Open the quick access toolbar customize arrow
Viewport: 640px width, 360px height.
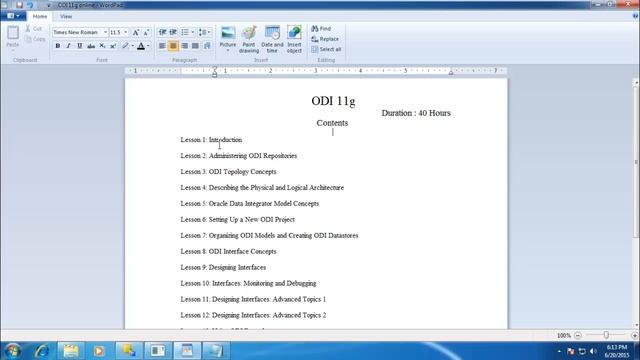click(x=49, y=5)
